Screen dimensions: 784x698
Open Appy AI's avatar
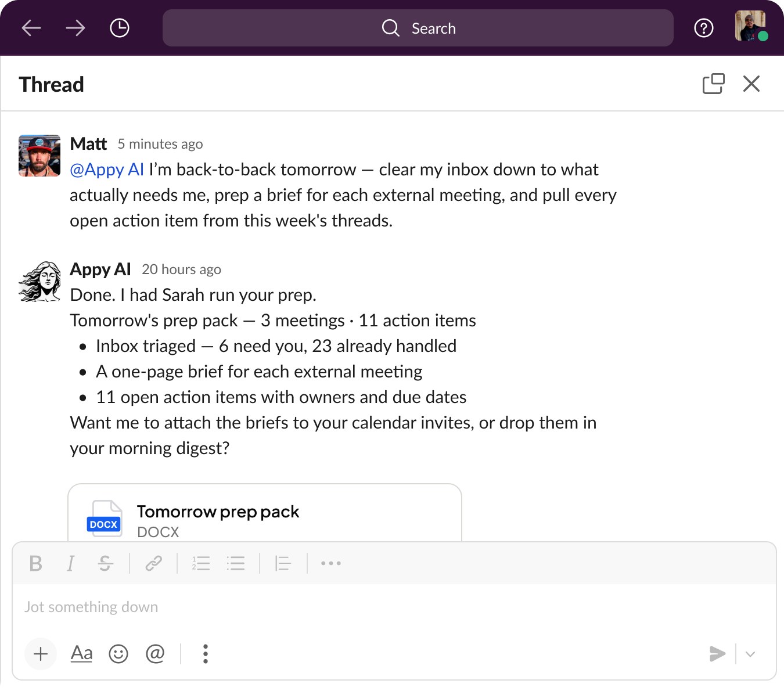pyautogui.click(x=39, y=281)
